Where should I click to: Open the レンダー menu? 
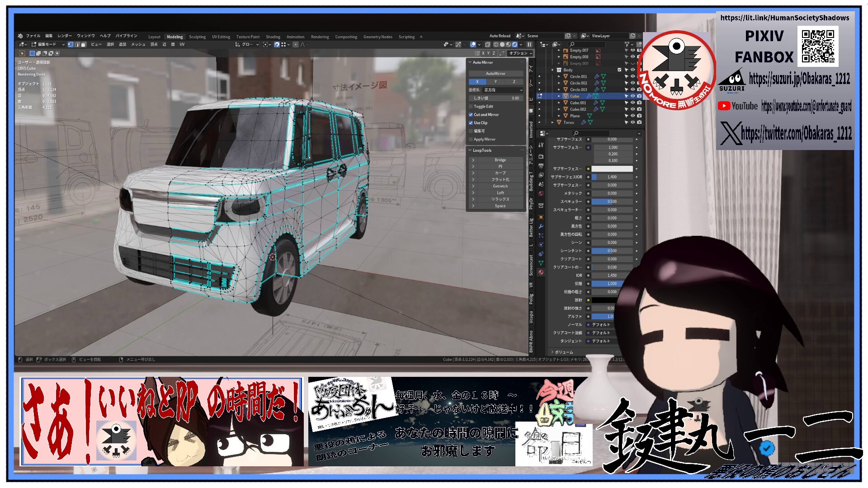(x=65, y=36)
